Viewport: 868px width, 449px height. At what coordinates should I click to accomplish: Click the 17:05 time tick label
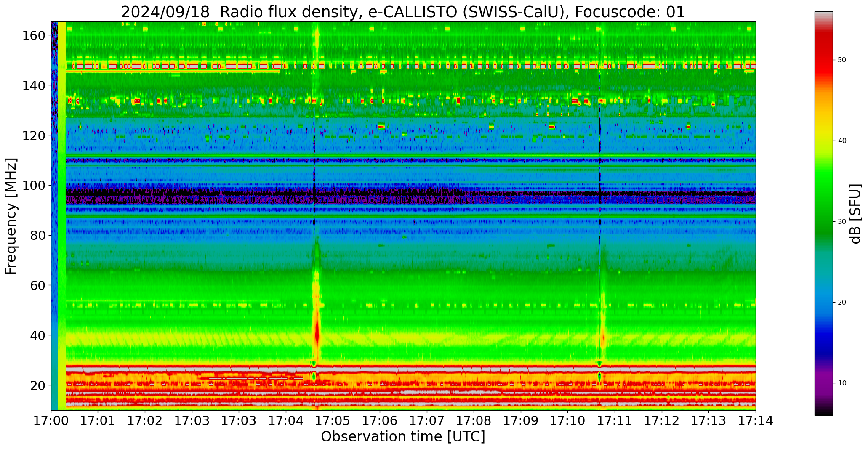coord(333,421)
